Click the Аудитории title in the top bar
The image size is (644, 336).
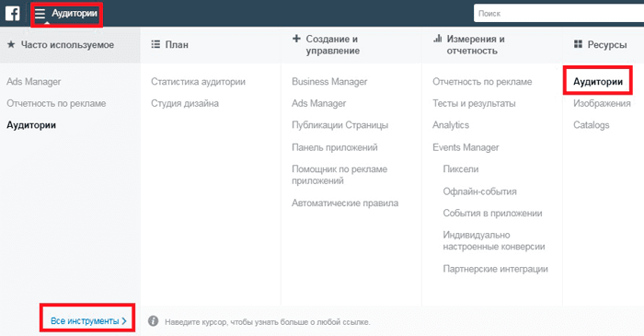[75, 14]
